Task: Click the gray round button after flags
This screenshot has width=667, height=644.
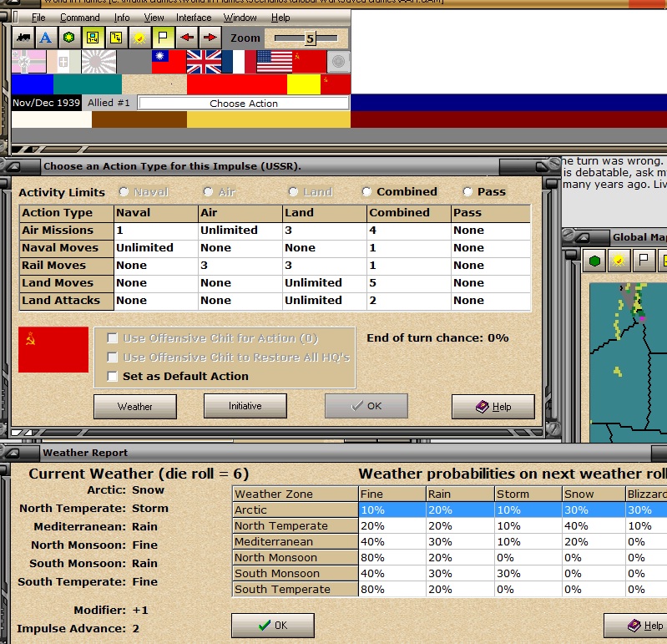Action: 339,62
